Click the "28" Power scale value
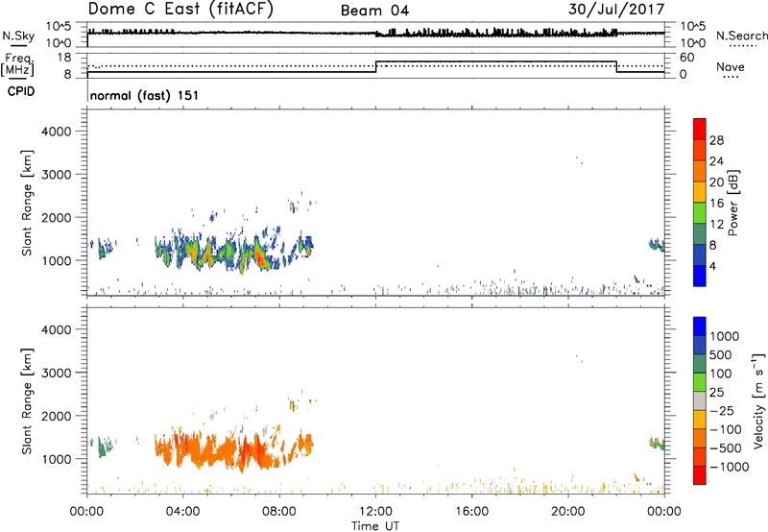This screenshot has height=532, width=768. coord(716,140)
